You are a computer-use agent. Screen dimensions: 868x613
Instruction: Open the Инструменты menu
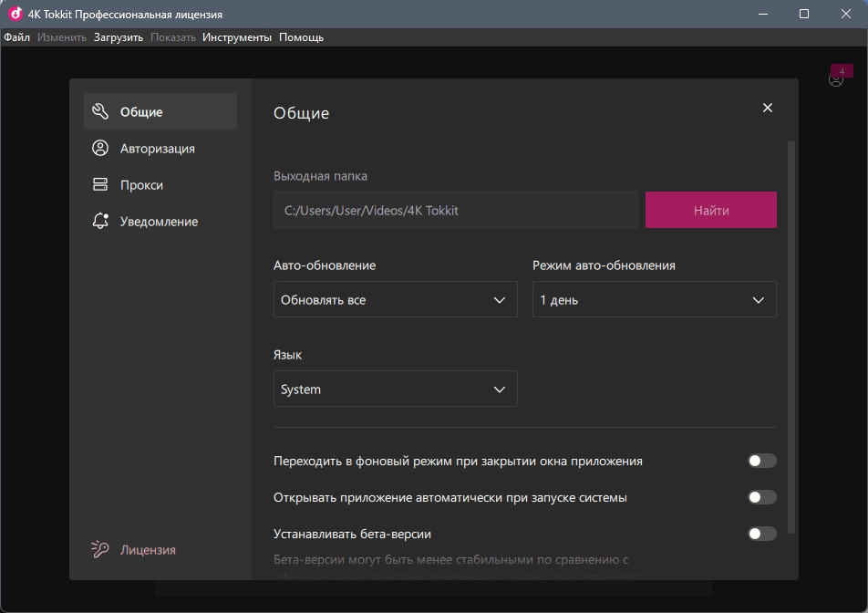(237, 37)
